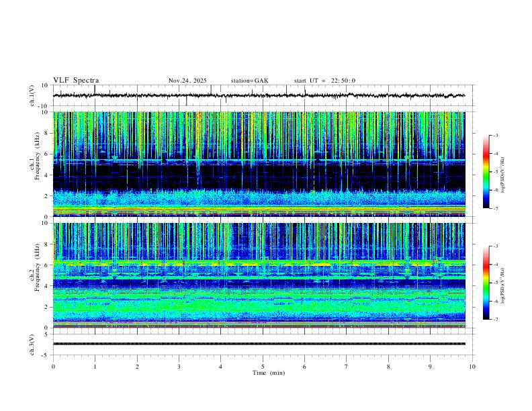Click the '-7' tick on ch.2 colorbar
This screenshot has height=411, width=532.
(496, 319)
